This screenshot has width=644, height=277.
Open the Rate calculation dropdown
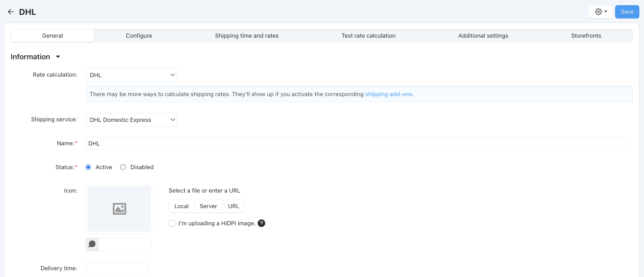[131, 75]
